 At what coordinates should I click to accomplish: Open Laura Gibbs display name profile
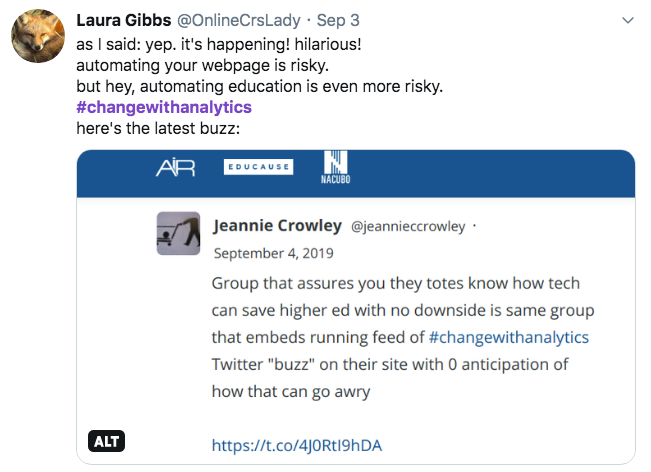[124, 20]
